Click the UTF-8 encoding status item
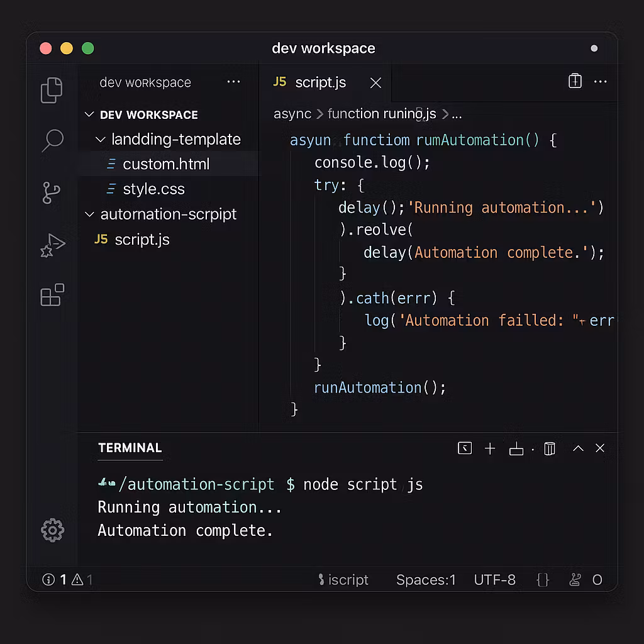This screenshot has width=644, height=644. tap(494, 580)
